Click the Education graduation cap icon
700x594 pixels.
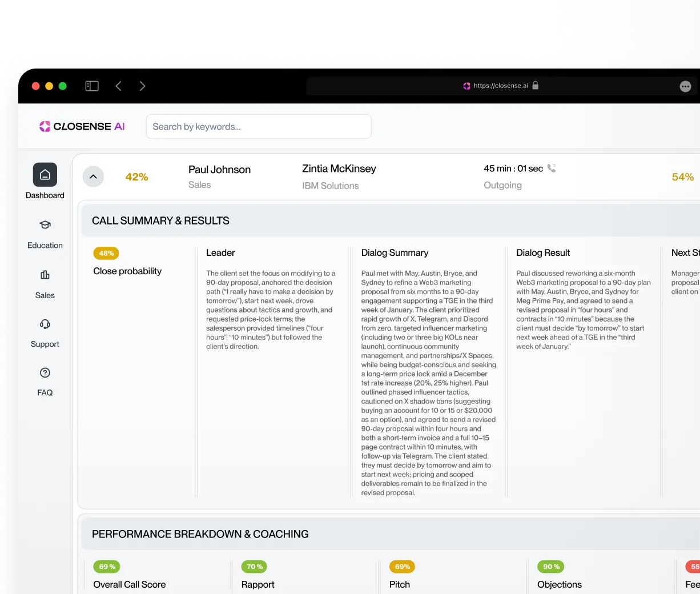click(x=45, y=225)
